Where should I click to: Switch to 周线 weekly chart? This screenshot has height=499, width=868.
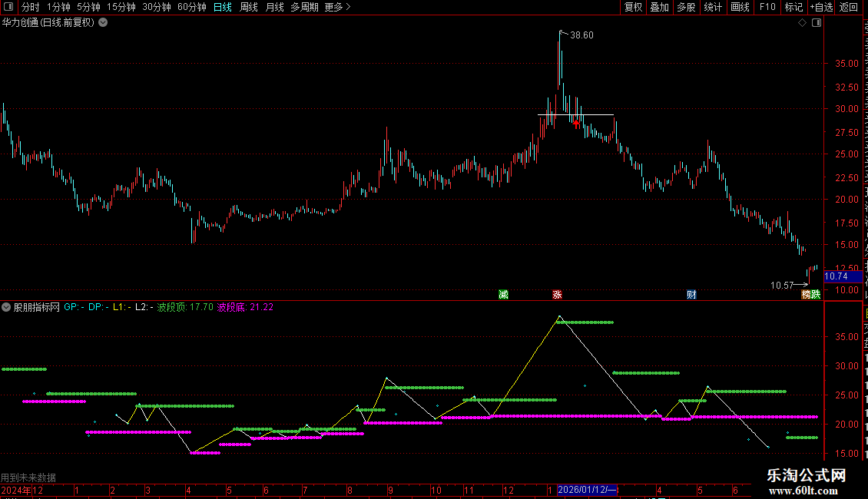pyautogui.click(x=249, y=7)
